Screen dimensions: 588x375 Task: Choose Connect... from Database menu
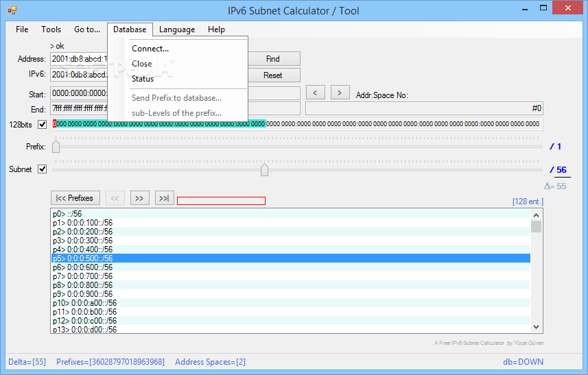pyautogui.click(x=150, y=49)
